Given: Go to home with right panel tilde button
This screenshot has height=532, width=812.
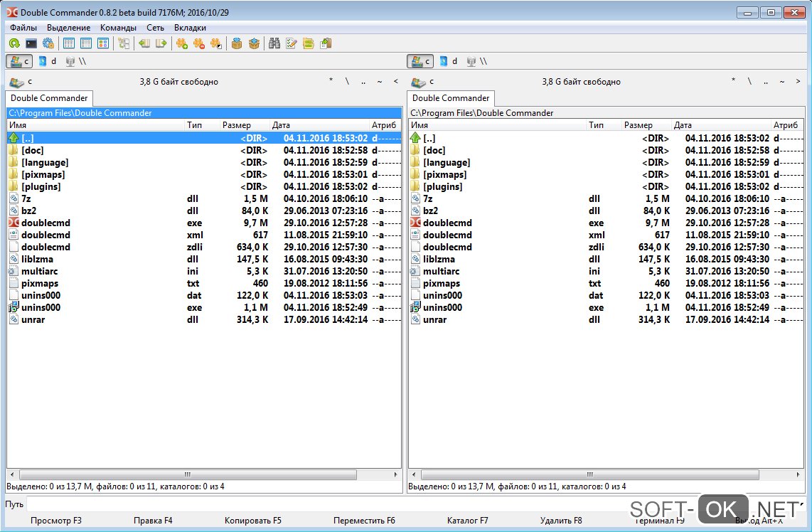Looking at the screenshot, I should (x=782, y=81).
